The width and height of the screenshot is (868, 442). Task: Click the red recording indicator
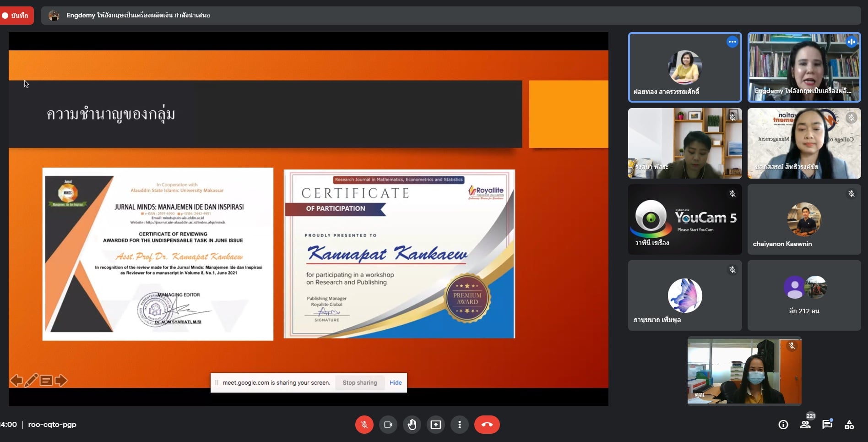coord(16,16)
